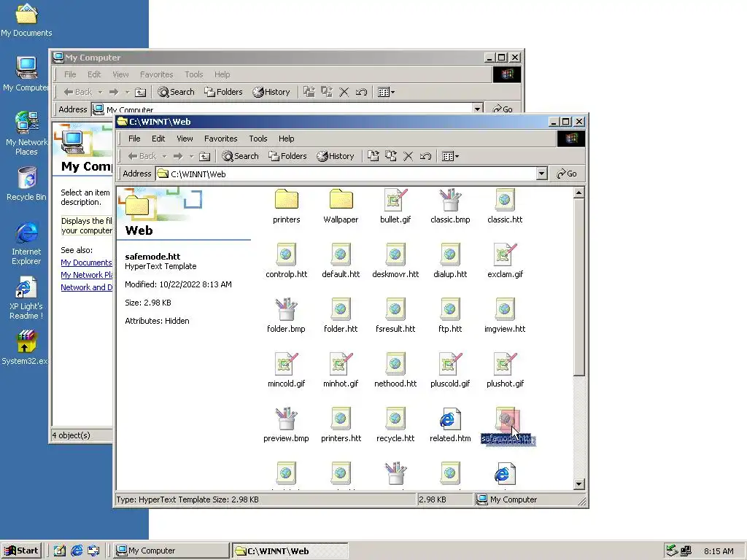Select nethood.htt file icon
Screen dimensions: 747x560
tap(395, 363)
